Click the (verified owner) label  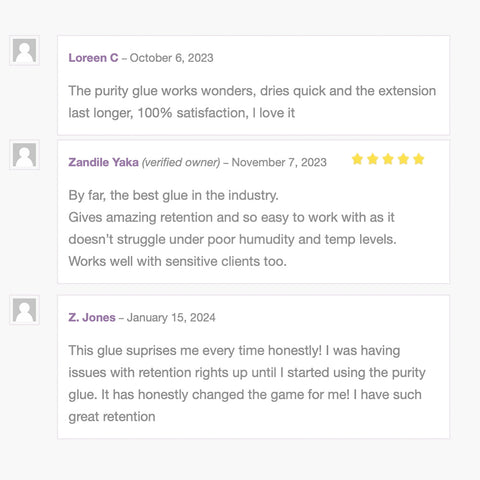[181, 162]
